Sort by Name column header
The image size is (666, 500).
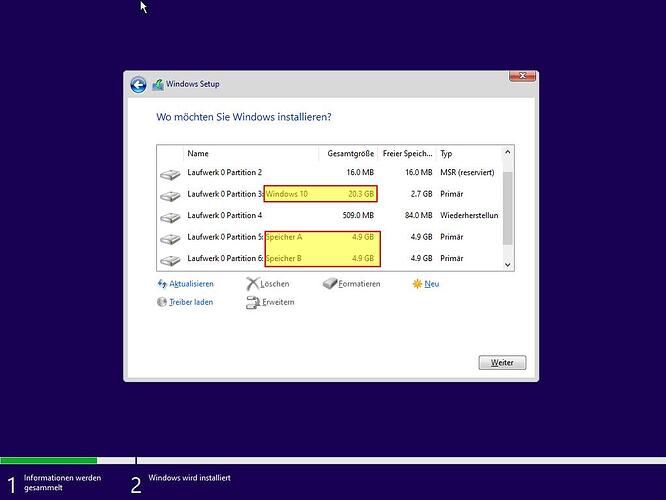(251, 153)
